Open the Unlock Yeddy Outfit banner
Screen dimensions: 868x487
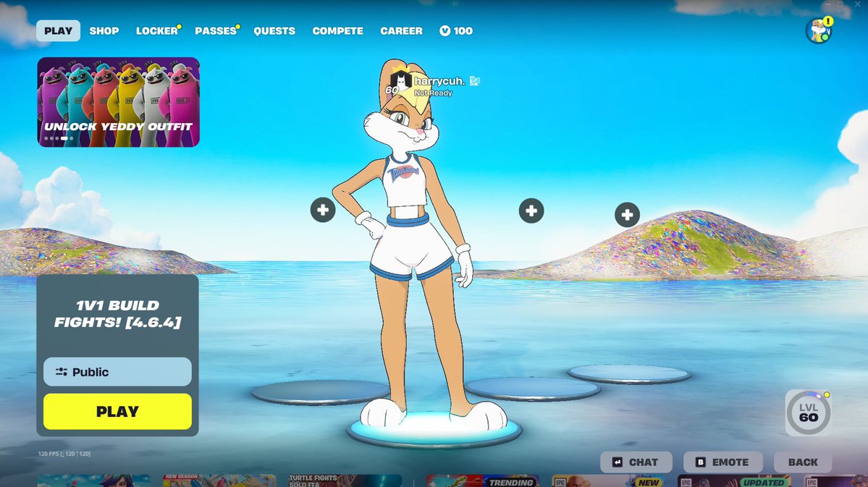point(119,102)
